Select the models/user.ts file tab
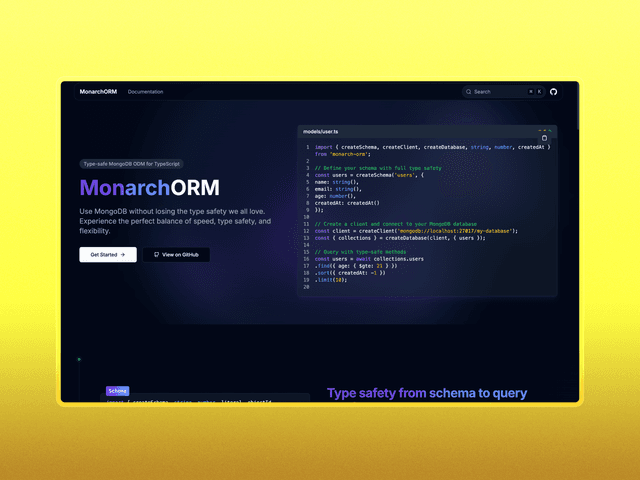This screenshot has width=640, height=480. [321, 131]
